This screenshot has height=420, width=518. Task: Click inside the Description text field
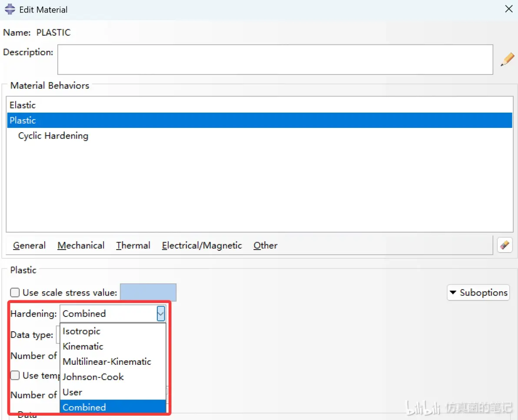point(275,60)
